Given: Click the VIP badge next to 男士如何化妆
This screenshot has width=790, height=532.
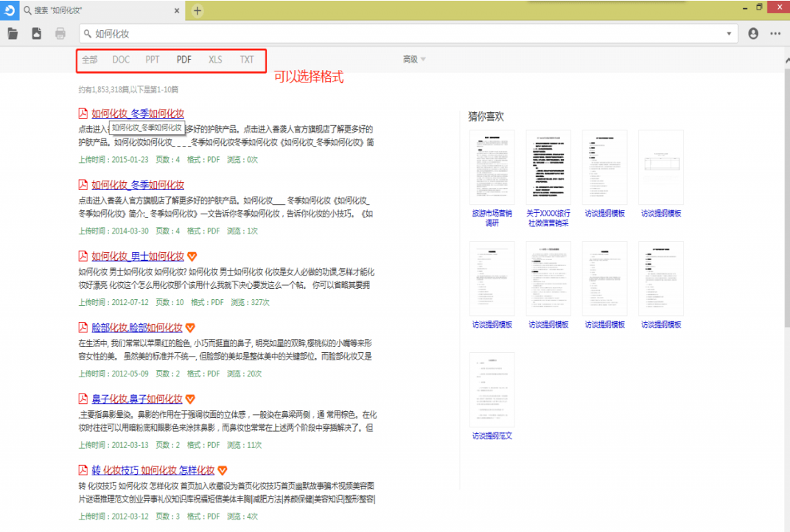Looking at the screenshot, I should (192, 256).
